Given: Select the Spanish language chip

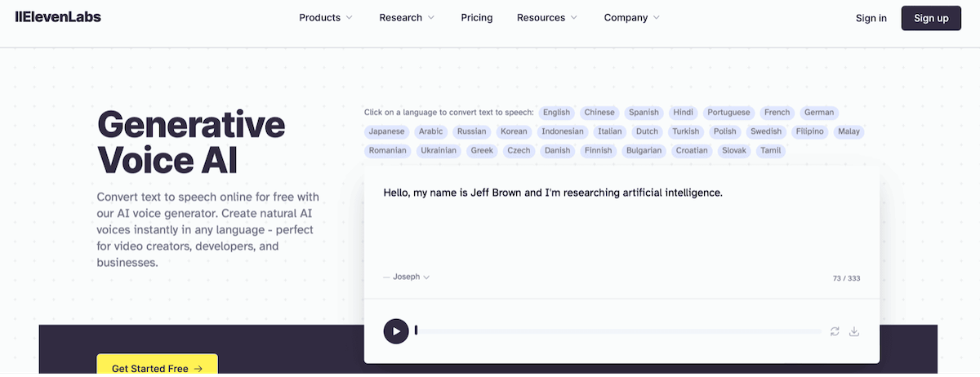Looking at the screenshot, I should (x=644, y=113).
